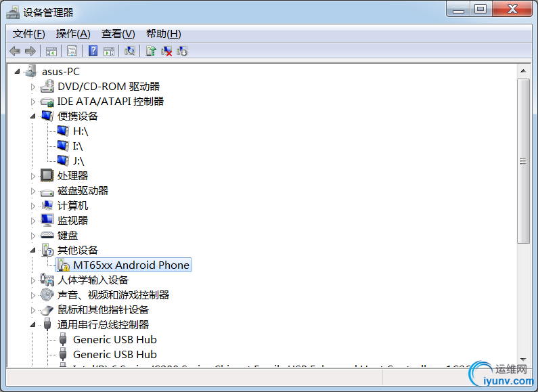Expand the 鼠标和其他指针设备 node
This screenshot has width=538, height=392.
point(33,310)
